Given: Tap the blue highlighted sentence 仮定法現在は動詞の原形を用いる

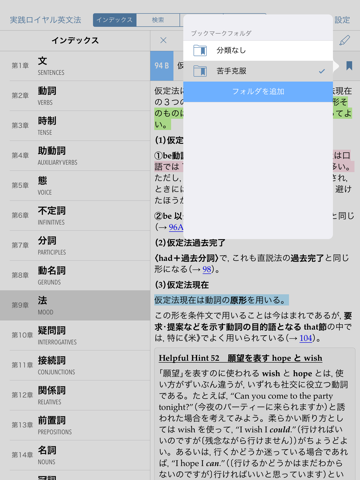Looking at the screenshot, I should pyautogui.click(x=221, y=300).
